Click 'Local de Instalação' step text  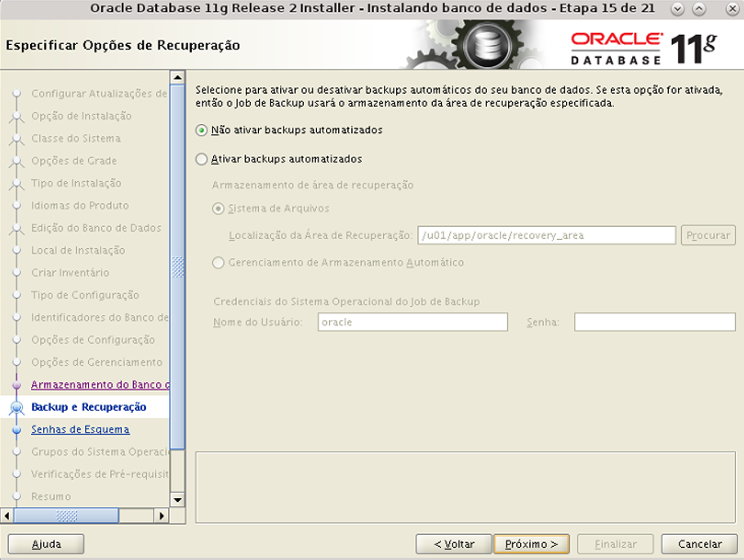tap(78, 251)
